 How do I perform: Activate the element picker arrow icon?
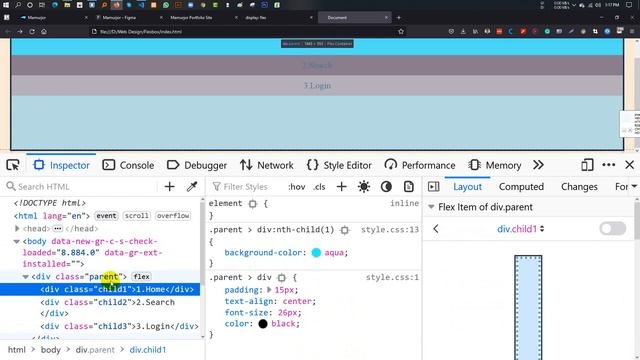13,165
